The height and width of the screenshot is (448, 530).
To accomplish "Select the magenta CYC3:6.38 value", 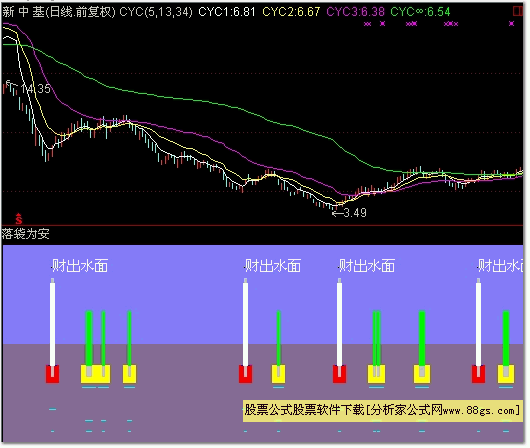I will pyautogui.click(x=355, y=12).
